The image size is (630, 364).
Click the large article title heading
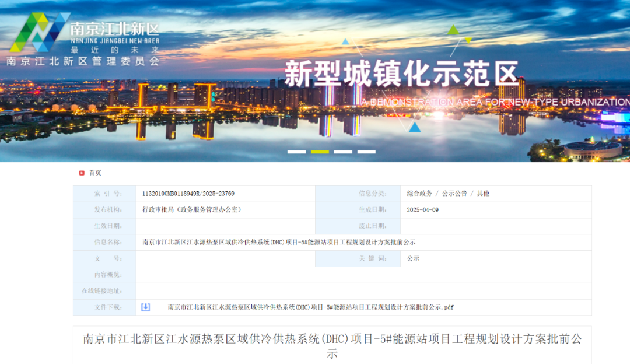[x=332, y=346]
